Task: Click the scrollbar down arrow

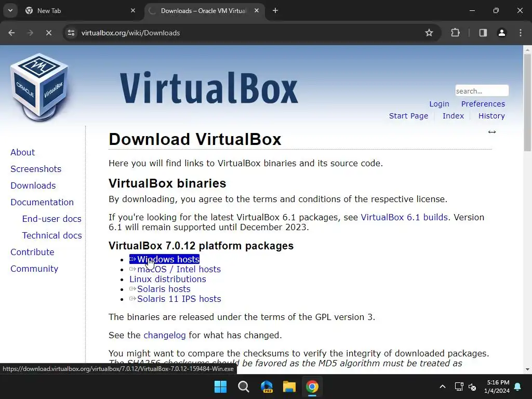Action: coord(527,369)
